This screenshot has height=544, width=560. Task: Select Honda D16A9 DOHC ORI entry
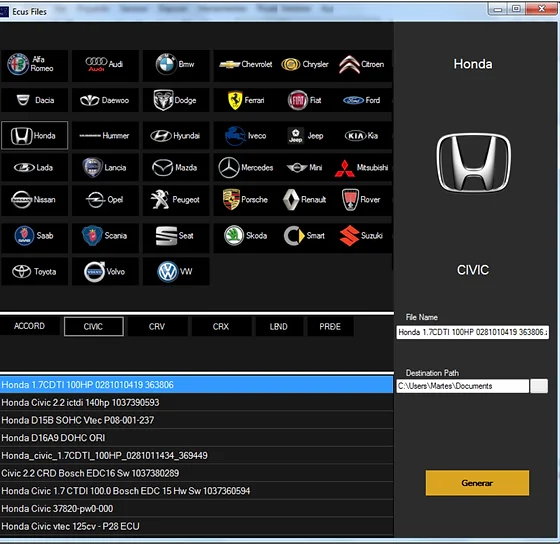point(196,438)
